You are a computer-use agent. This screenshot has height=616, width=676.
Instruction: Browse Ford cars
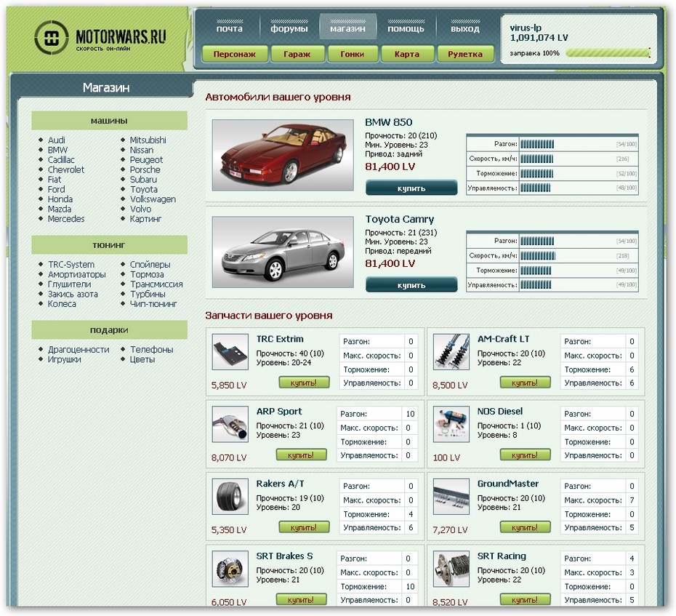point(57,189)
